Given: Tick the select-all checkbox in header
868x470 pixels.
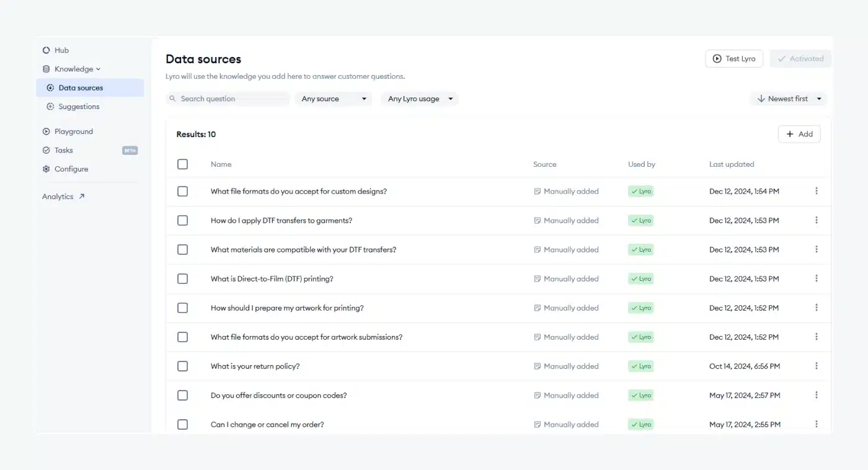Looking at the screenshot, I should click(182, 164).
